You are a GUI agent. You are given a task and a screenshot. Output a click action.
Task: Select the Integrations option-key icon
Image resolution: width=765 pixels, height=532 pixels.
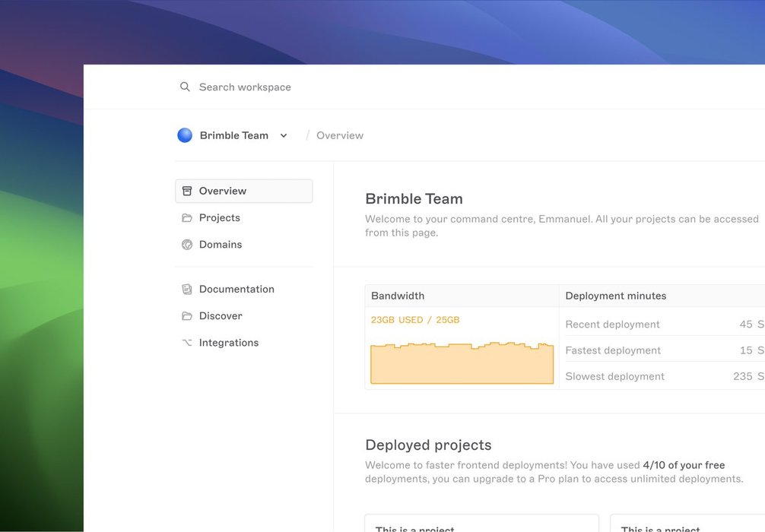pos(187,343)
